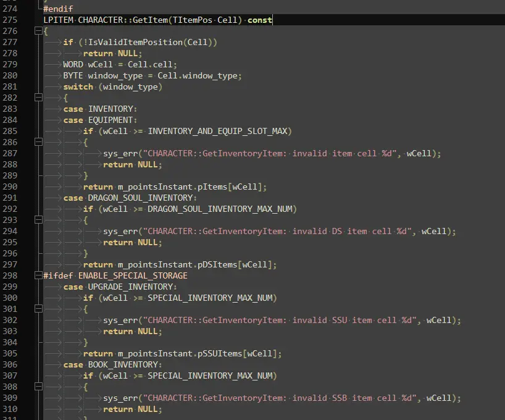Collapse the fold marker at line 286
505x420 pixels.
[38, 143]
